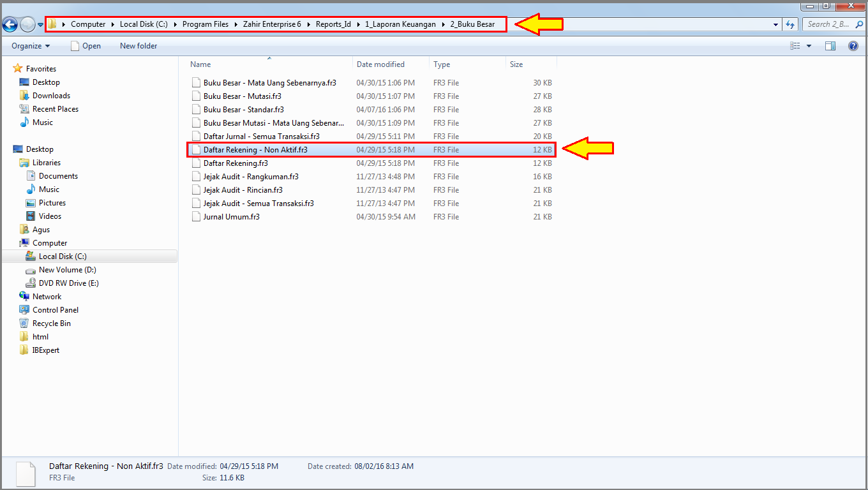868x490 pixels.
Task: Open Recycle Bin in navigation tree
Action: pos(51,323)
